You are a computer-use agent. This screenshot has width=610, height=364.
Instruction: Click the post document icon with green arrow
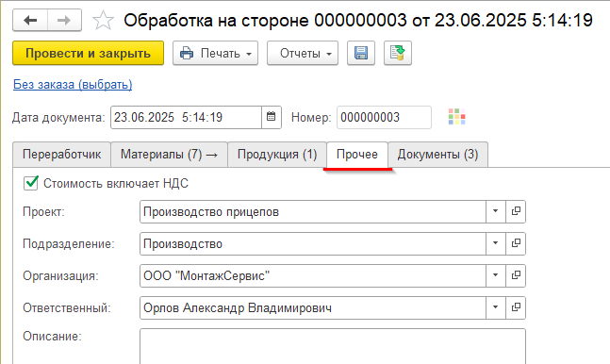tap(398, 53)
